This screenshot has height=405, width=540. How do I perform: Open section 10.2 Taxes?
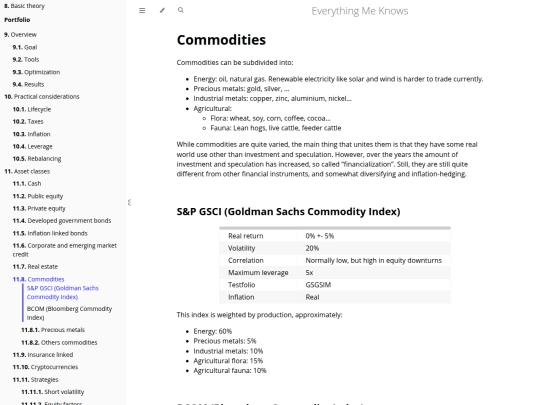click(28, 122)
